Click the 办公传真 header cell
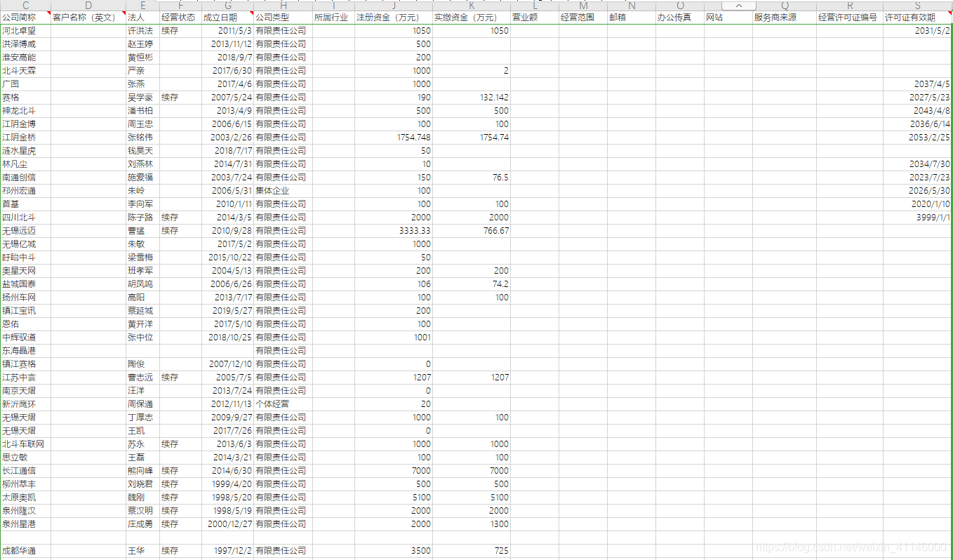The image size is (953, 560). coord(680,17)
